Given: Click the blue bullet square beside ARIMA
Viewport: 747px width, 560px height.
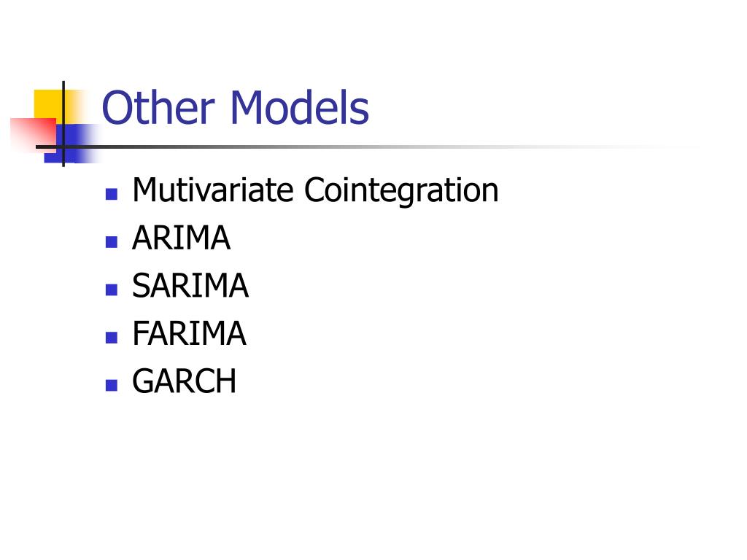Looking at the screenshot, I should 112,242.
